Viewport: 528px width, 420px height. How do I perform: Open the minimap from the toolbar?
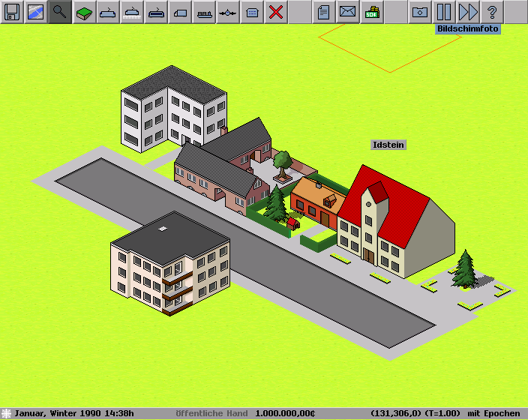click(36, 12)
